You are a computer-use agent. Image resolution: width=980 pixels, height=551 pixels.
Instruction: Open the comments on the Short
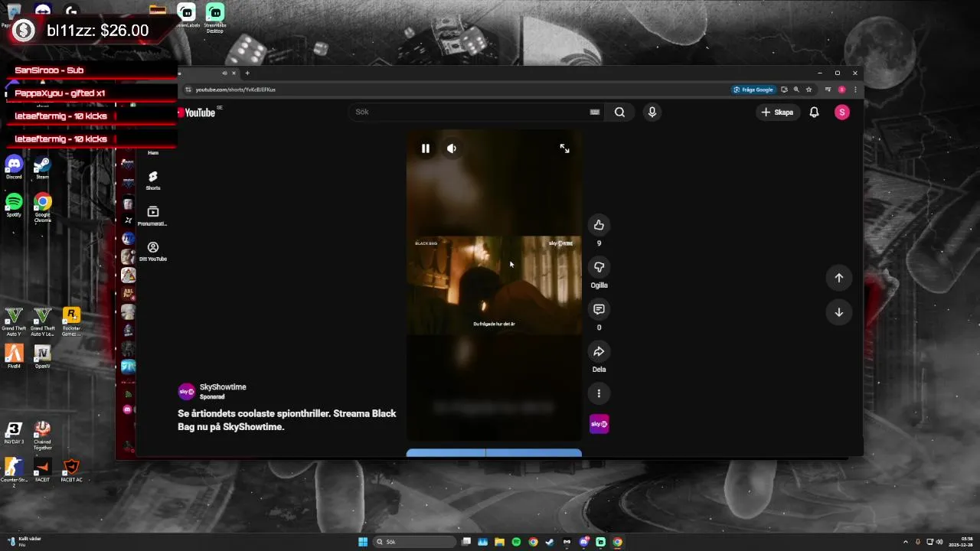tap(599, 309)
